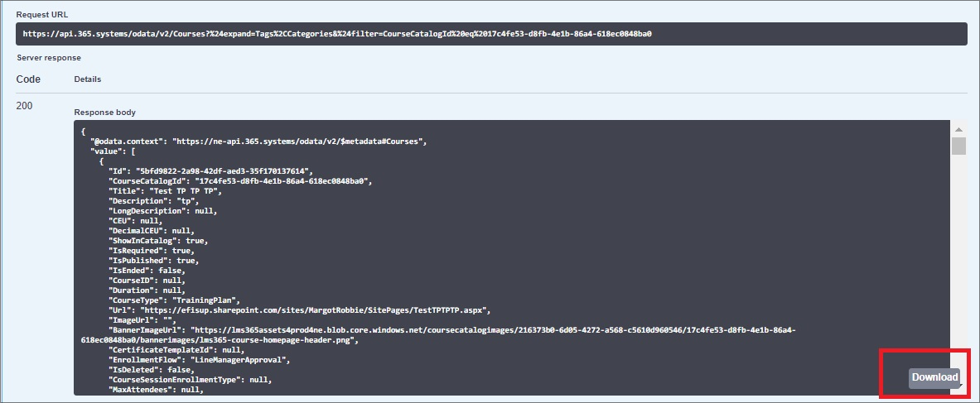Click the "Server response" heading

click(x=49, y=57)
